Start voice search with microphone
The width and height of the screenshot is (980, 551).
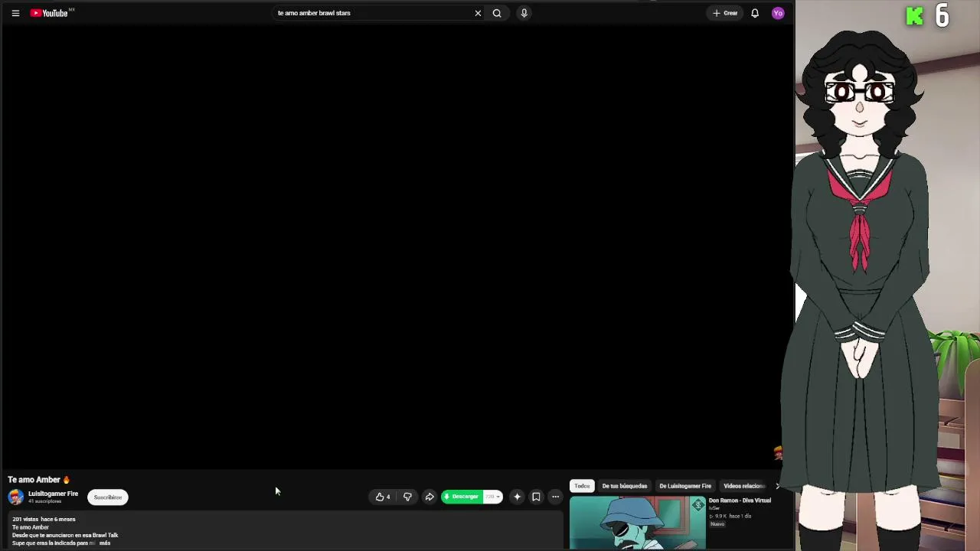click(x=524, y=13)
